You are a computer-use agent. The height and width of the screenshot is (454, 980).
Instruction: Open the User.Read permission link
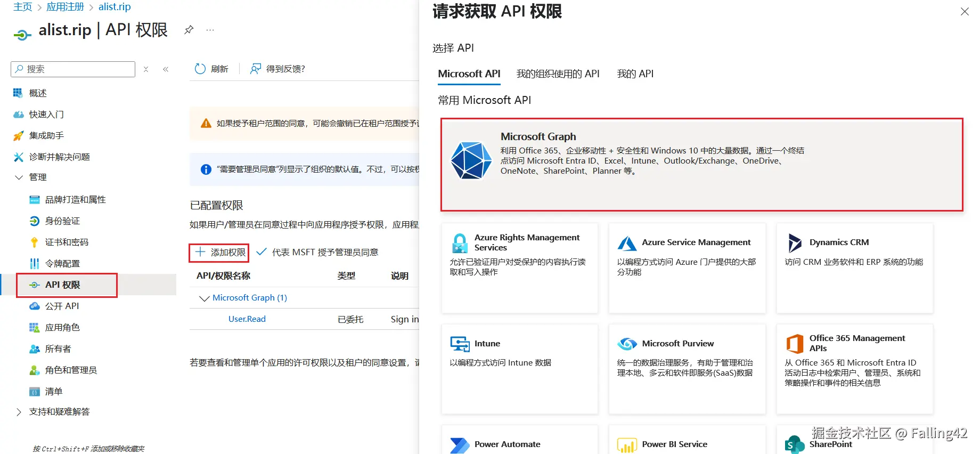pyautogui.click(x=247, y=319)
